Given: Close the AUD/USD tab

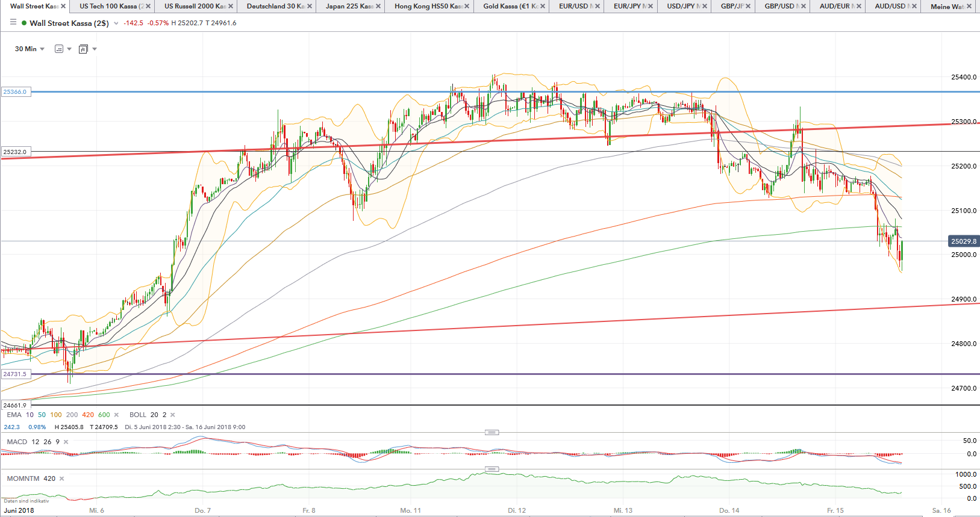Looking at the screenshot, I should tap(914, 6).
